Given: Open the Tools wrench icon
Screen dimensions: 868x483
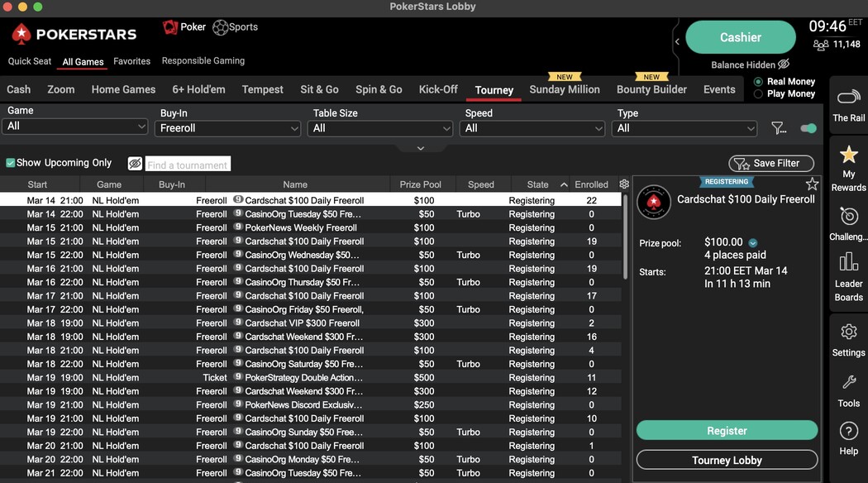Looking at the screenshot, I should tap(848, 382).
